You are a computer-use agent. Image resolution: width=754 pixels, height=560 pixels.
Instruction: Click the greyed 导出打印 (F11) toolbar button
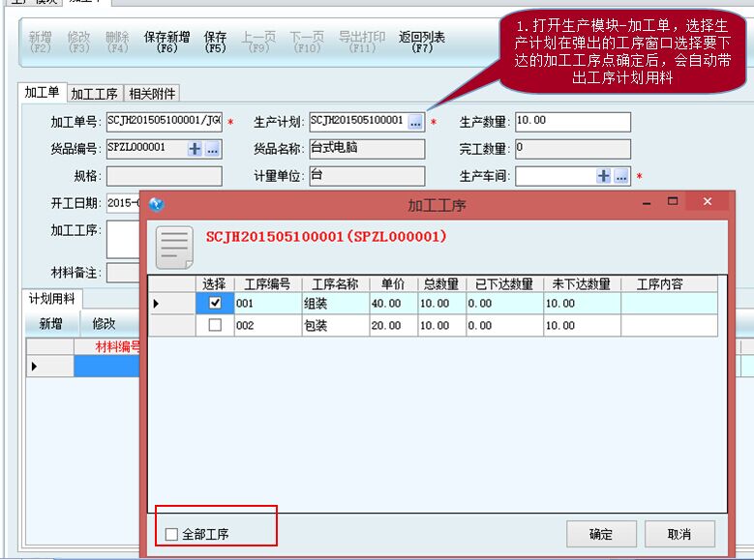(x=362, y=42)
